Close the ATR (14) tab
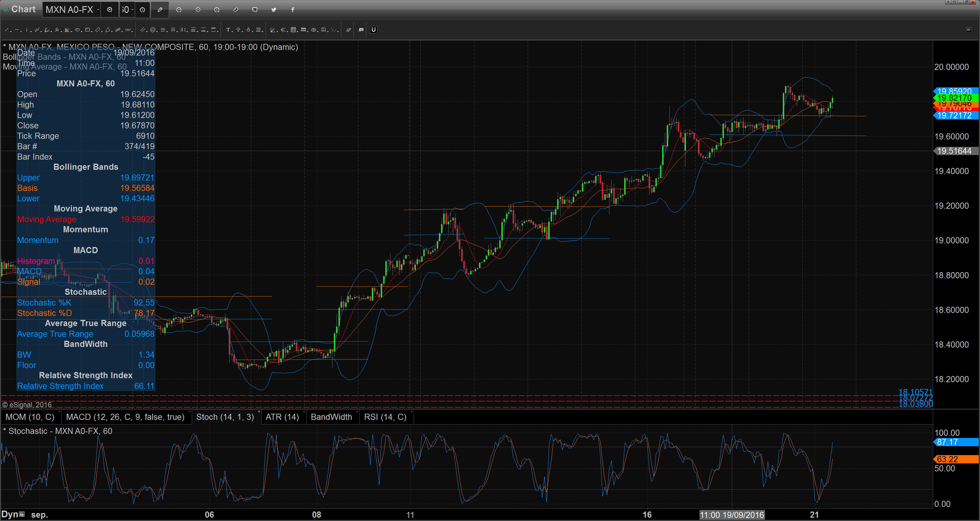 (x=304, y=412)
